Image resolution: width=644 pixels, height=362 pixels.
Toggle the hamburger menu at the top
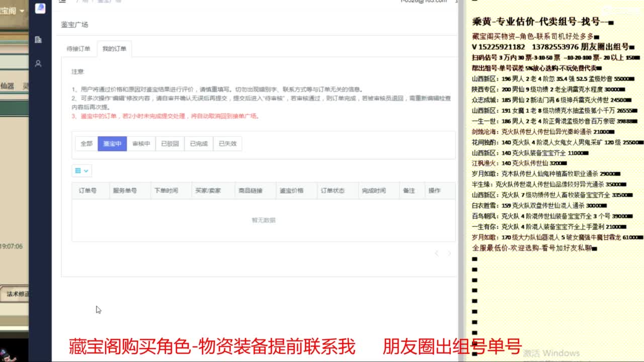tap(62, 2)
